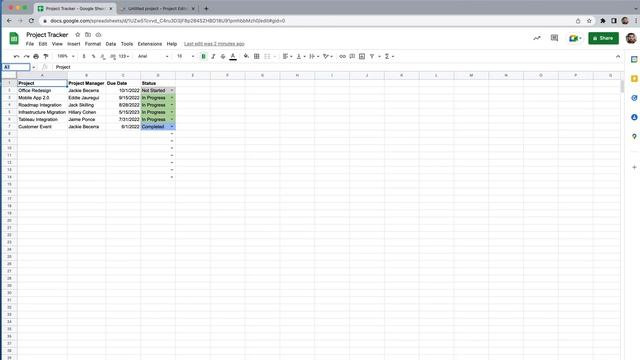Open the Data menu
Image resolution: width=640 pixels, height=360 pixels.
pos(111,44)
